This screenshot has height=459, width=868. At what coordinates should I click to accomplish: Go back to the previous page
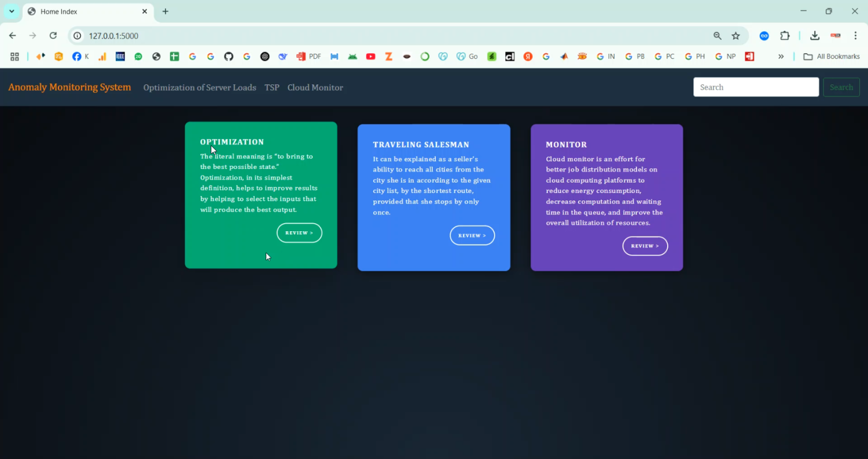pyautogui.click(x=13, y=36)
